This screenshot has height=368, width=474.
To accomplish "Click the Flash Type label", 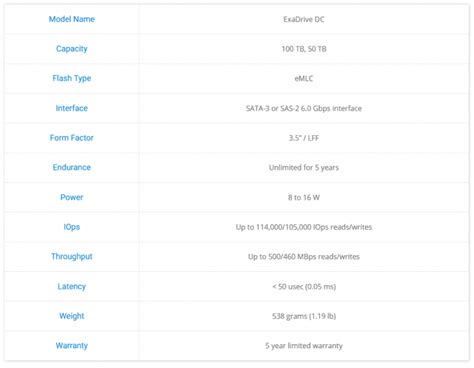I will pyautogui.click(x=72, y=79).
